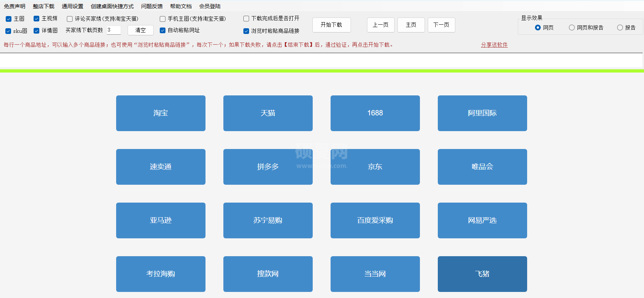Open the 拼多多 platform tile
Viewport: 644px width, 298px height.
[268, 167]
